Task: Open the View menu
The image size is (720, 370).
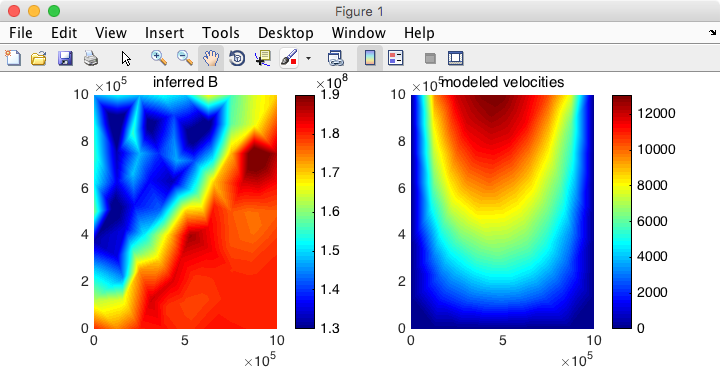Action: tap(111, 33)
